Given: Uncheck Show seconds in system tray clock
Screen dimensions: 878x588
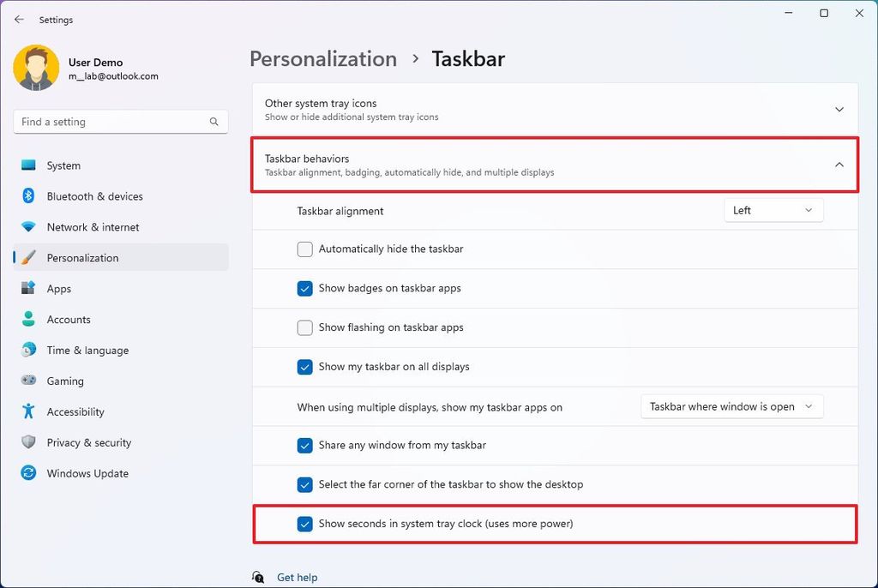Looking at the screenshot, I should [x=305, y=523].
